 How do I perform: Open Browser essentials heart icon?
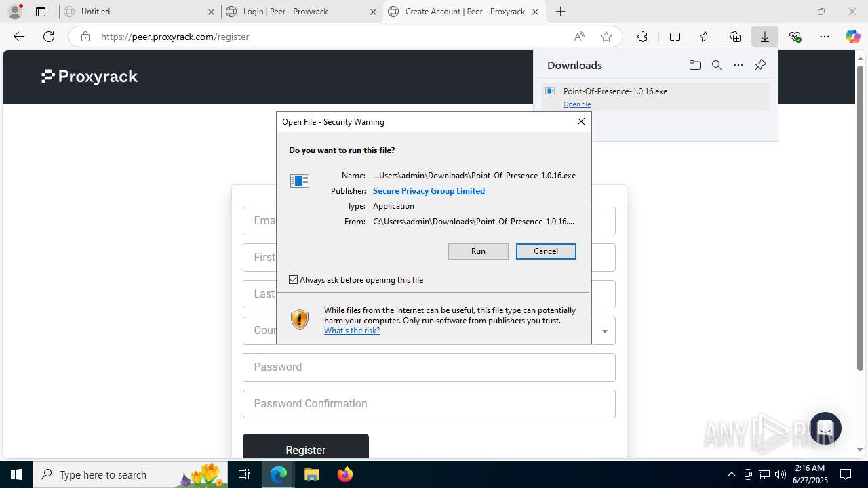[795, 37]
